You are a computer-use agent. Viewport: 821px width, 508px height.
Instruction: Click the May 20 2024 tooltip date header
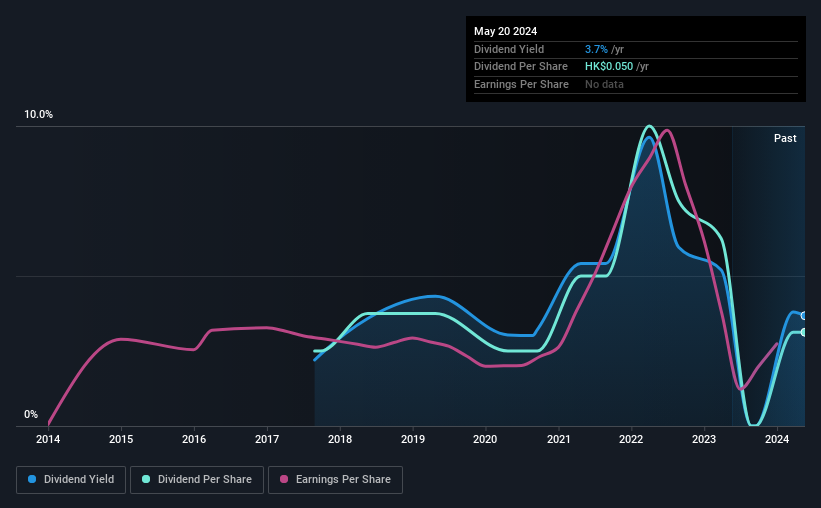pyautogui.click(x=505, y=31)
